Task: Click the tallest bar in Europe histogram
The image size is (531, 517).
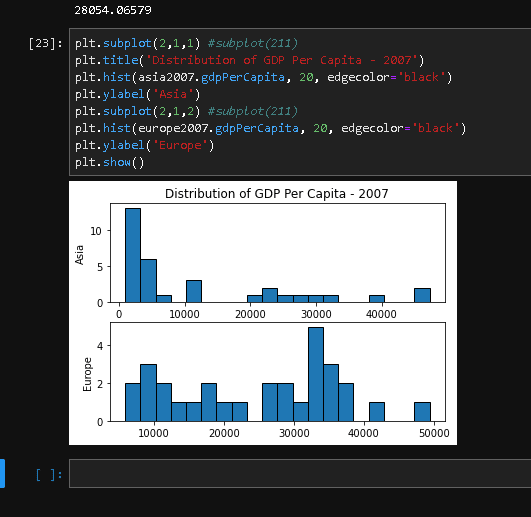Action: pos(316,374)
